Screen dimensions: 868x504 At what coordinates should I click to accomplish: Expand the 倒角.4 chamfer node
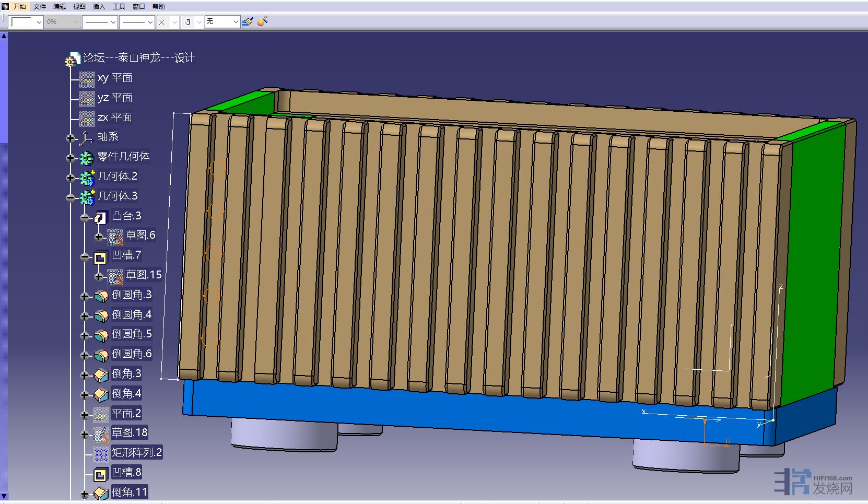(85, 395)
